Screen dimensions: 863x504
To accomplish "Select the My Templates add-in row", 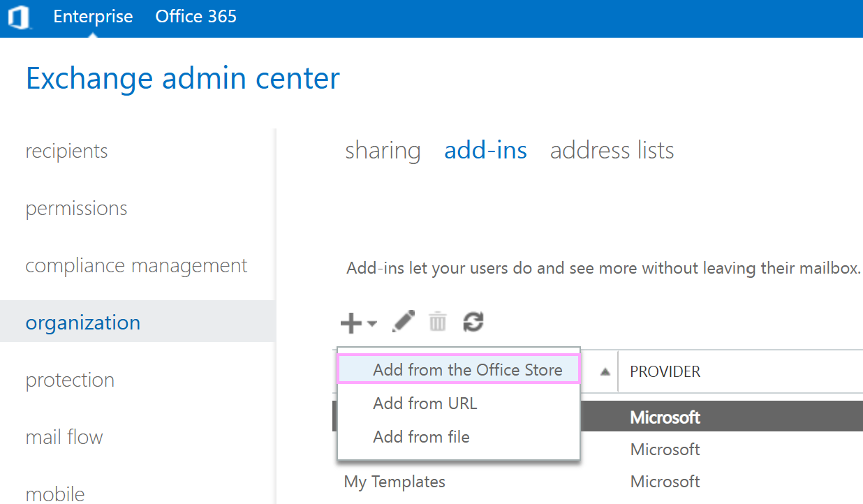I will (394, 481).
